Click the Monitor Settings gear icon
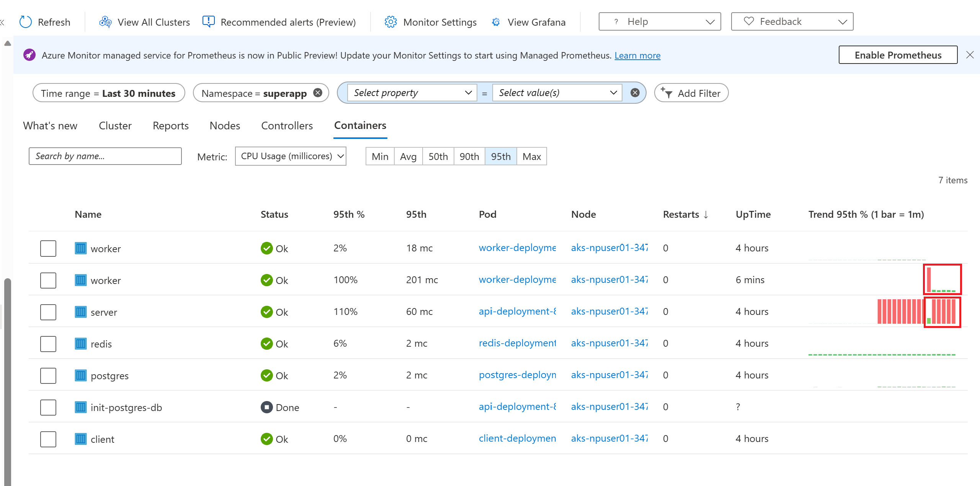This screenshot has height=486, width=980. (x=390, y=22)
